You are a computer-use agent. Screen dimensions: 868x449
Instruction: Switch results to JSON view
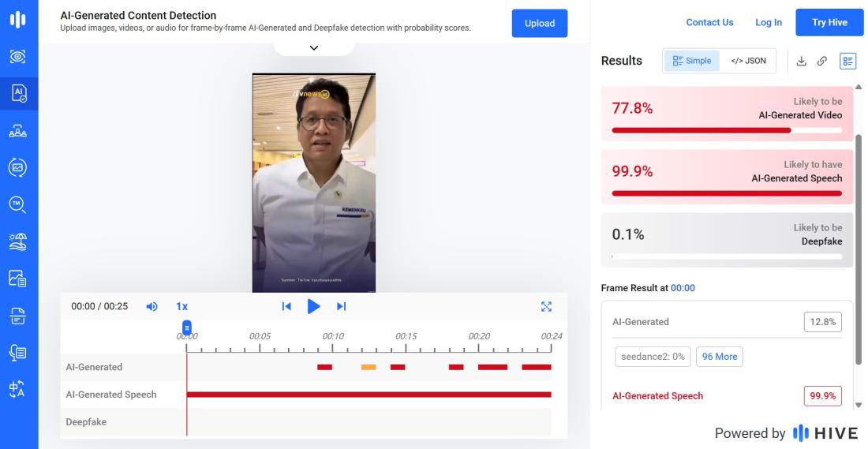click(748, 61)
